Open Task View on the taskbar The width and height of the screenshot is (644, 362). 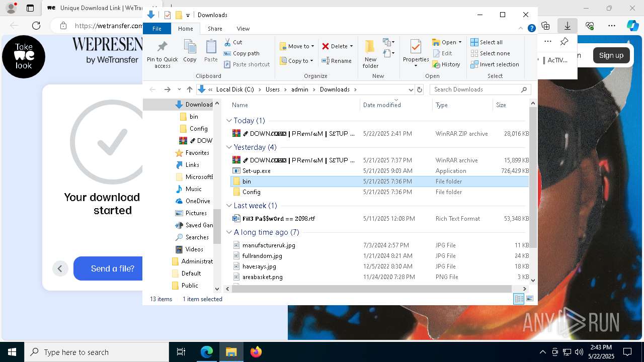tap(181, 352)
